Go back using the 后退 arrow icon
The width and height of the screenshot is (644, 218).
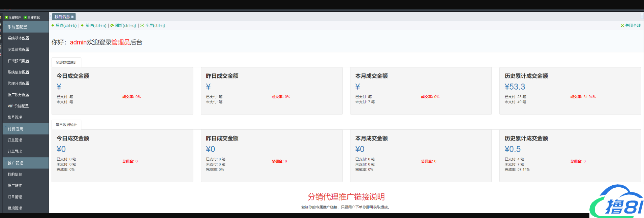coord(53,26)
